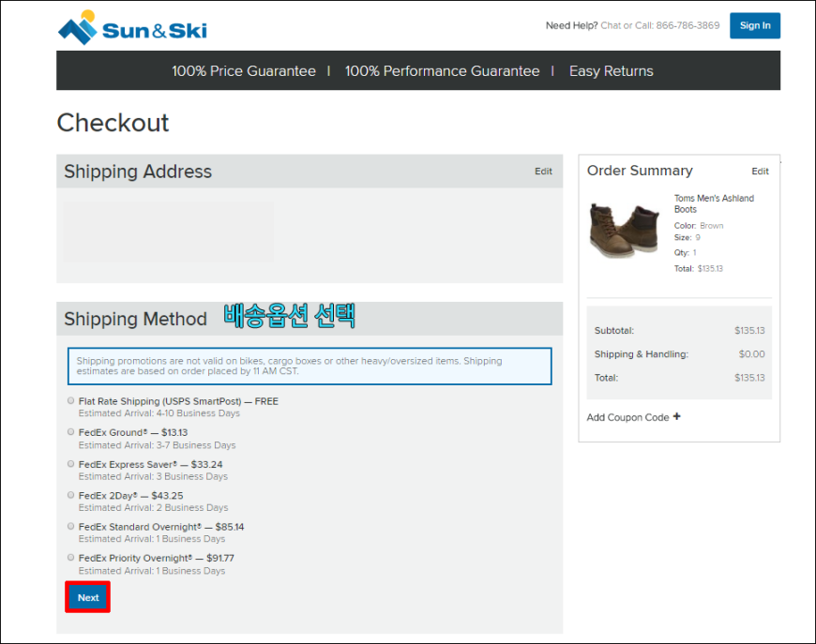Open the Toms Men's Ashland Boots link
Screen dimensions: 816x644
coord(714,203)
